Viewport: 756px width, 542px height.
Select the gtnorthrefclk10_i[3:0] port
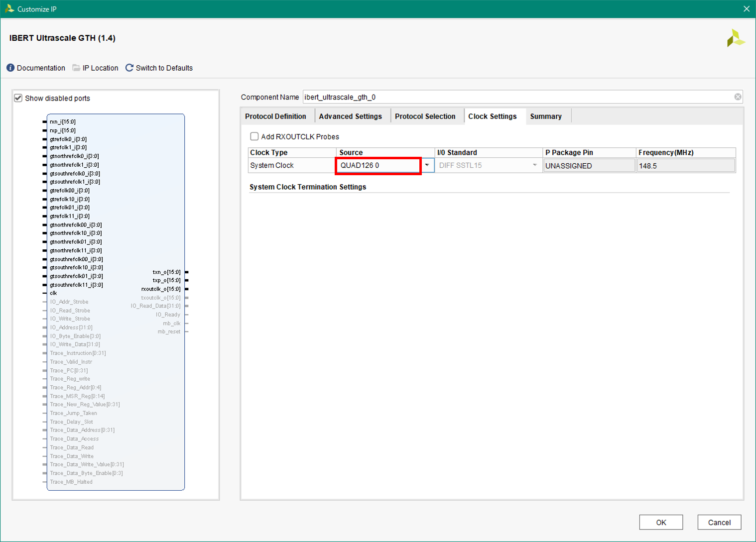[x=76, y=233]
